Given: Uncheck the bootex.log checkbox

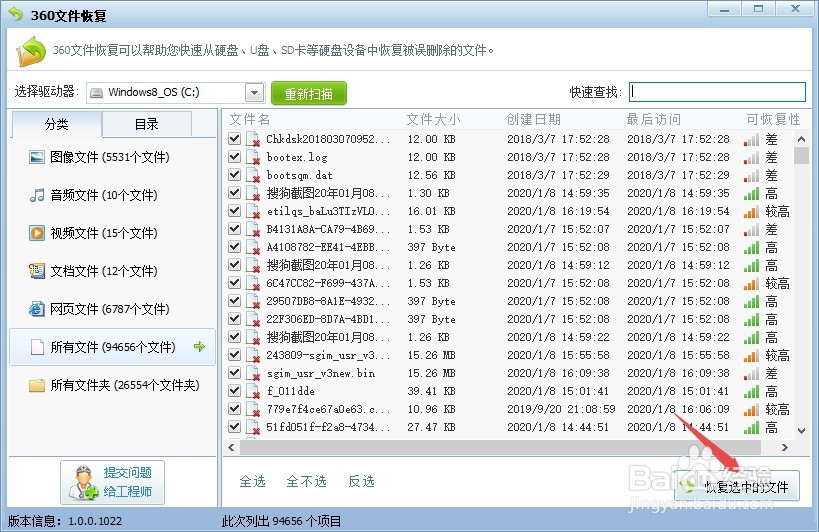Looking at the screenshot, I should click(x=235, y=156).
